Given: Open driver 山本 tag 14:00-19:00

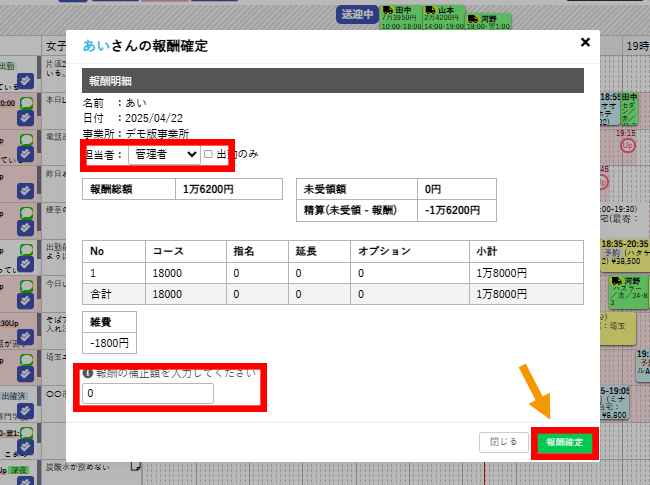Looking at the screenshot, I should 444,18.
